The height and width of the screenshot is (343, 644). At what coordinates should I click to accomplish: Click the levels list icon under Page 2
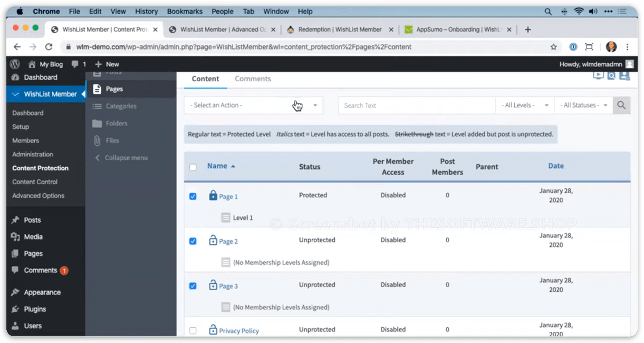(x=226, y=262)
